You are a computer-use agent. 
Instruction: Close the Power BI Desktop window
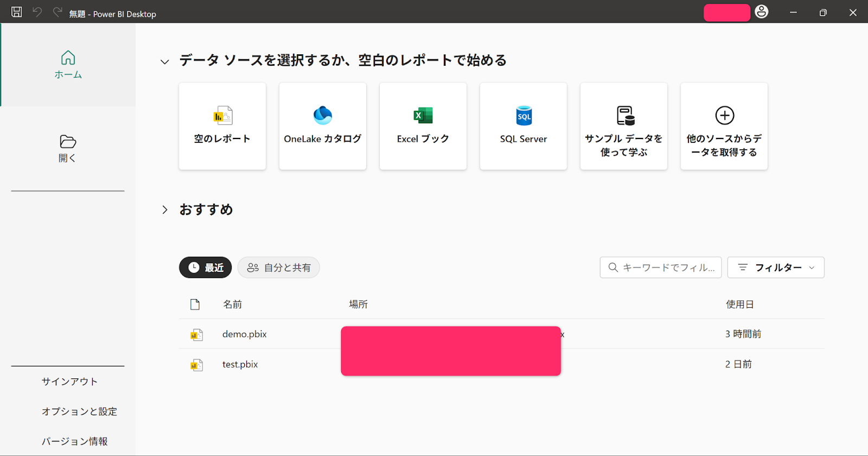tap(853, 12)
